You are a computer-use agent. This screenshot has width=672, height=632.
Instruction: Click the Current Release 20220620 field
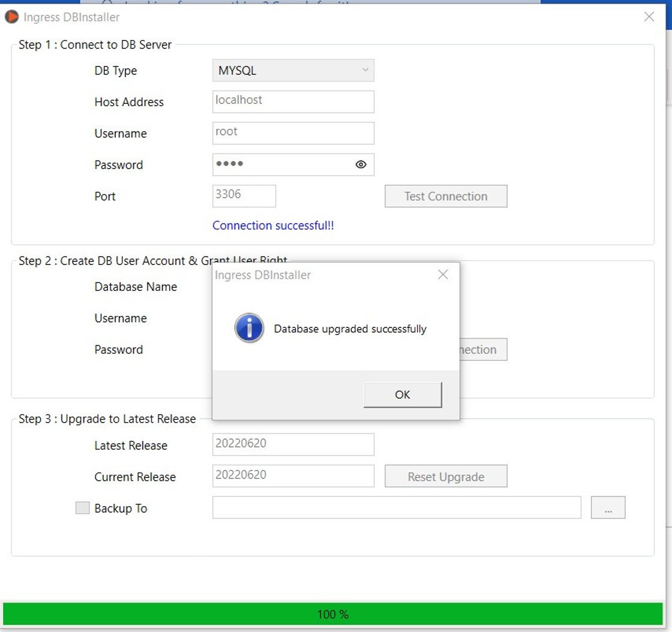pyautogui.click(x=293, y=475)
